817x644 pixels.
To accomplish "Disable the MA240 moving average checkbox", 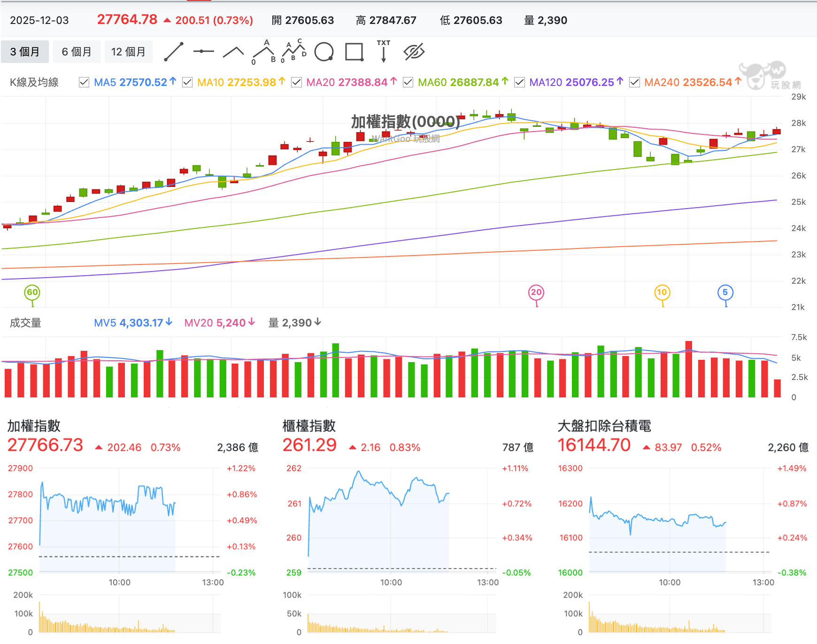I will coord(634,82).
